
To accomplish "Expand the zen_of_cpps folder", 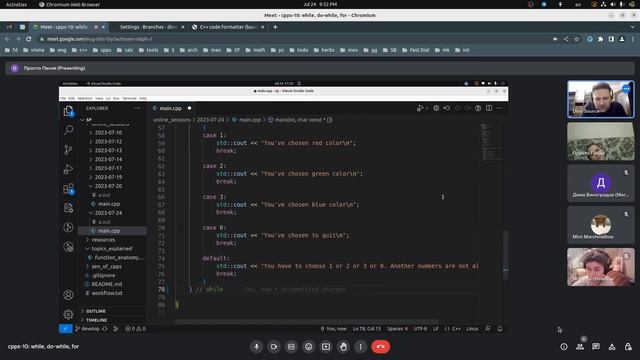I will pyautogui.click(x=106, y=267).
